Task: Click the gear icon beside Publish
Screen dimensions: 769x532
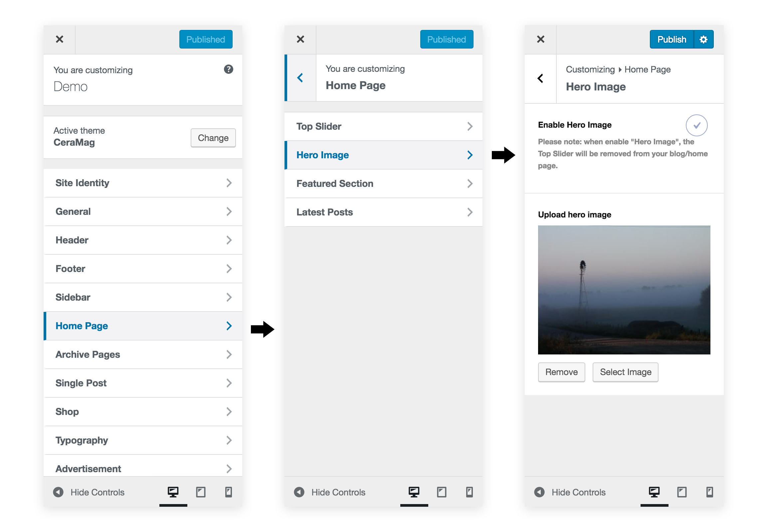Action: coord(703,39)
